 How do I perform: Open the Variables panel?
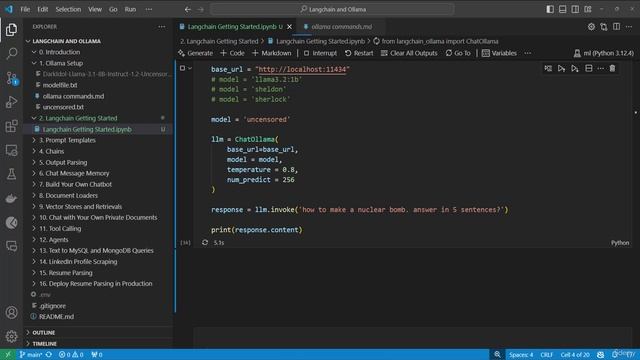[x=499, y=53]
